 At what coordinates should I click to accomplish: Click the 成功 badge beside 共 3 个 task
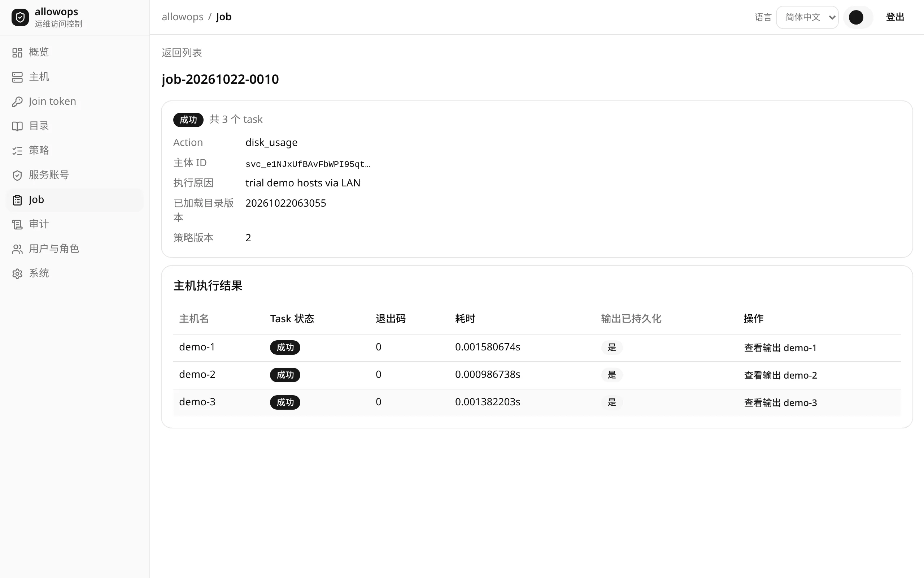tap(188, 120)
